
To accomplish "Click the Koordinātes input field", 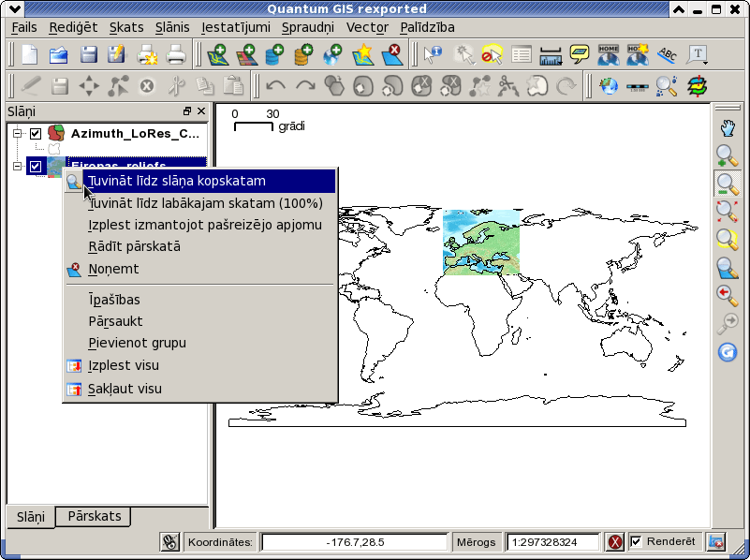I will tap(355, 542).
